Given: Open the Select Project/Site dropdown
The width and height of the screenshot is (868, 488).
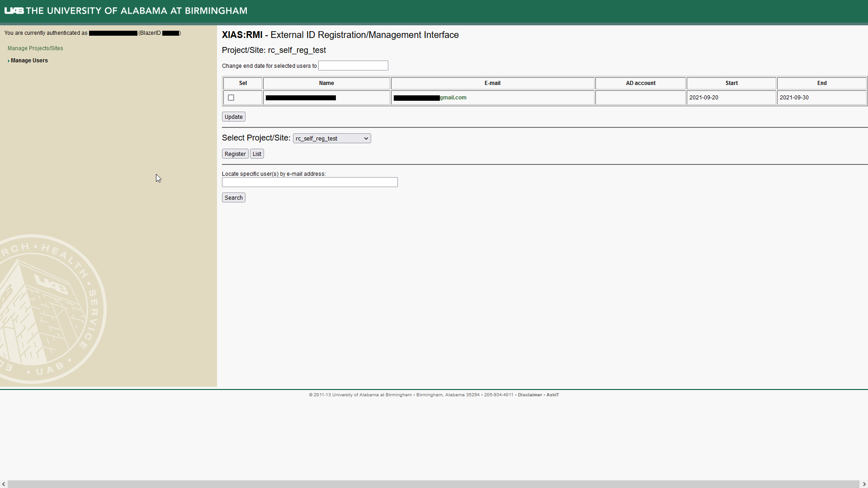Looking at the screenshot, I should pyautogui.click(x=332, y=138).
